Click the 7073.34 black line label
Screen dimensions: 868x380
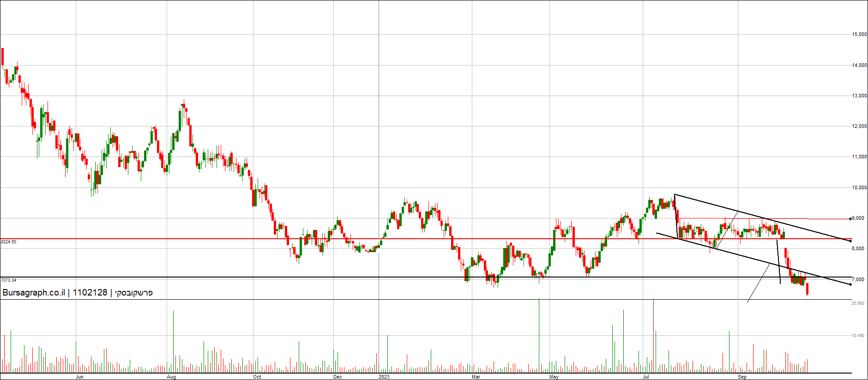coord(9,280)
